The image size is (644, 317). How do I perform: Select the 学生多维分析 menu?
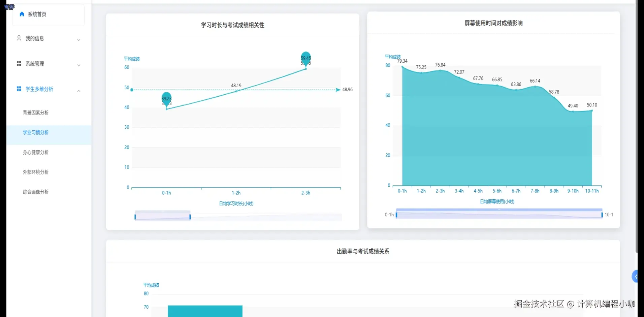tap(49, 89)
